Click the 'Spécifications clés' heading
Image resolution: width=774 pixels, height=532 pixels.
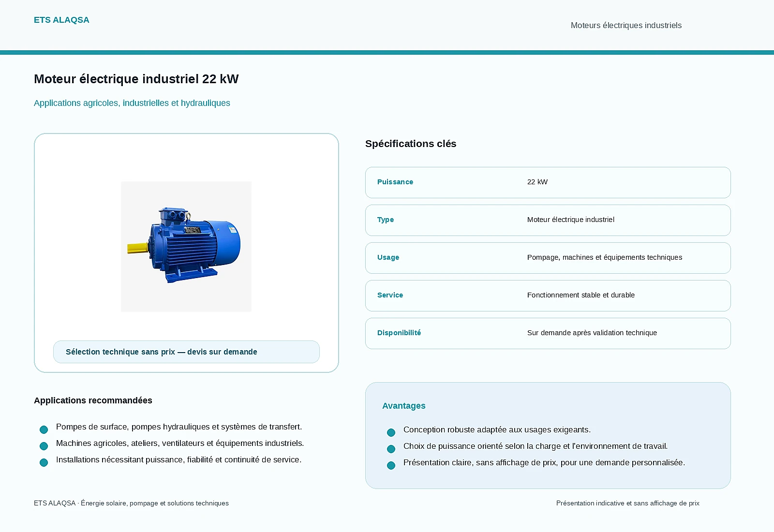(411, 144)
